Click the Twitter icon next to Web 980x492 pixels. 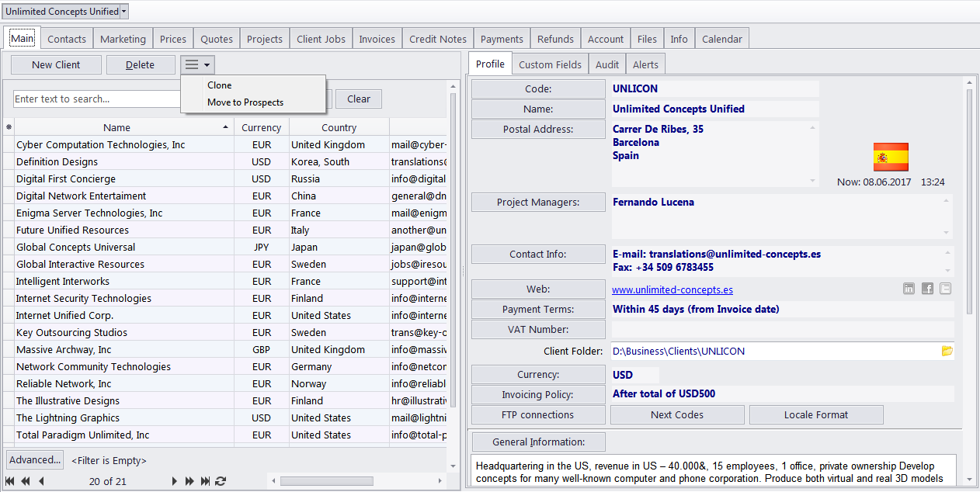[945, 289]
